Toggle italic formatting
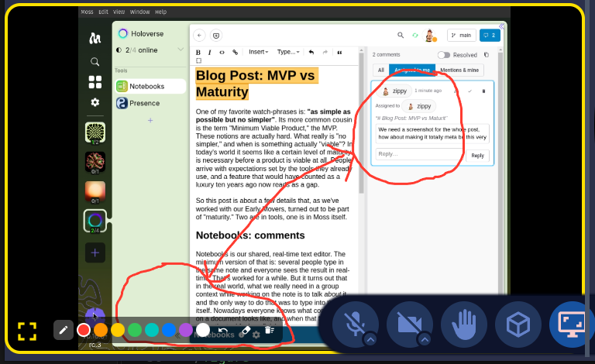This screenshot has height=364, width=595. click(209, 53)
